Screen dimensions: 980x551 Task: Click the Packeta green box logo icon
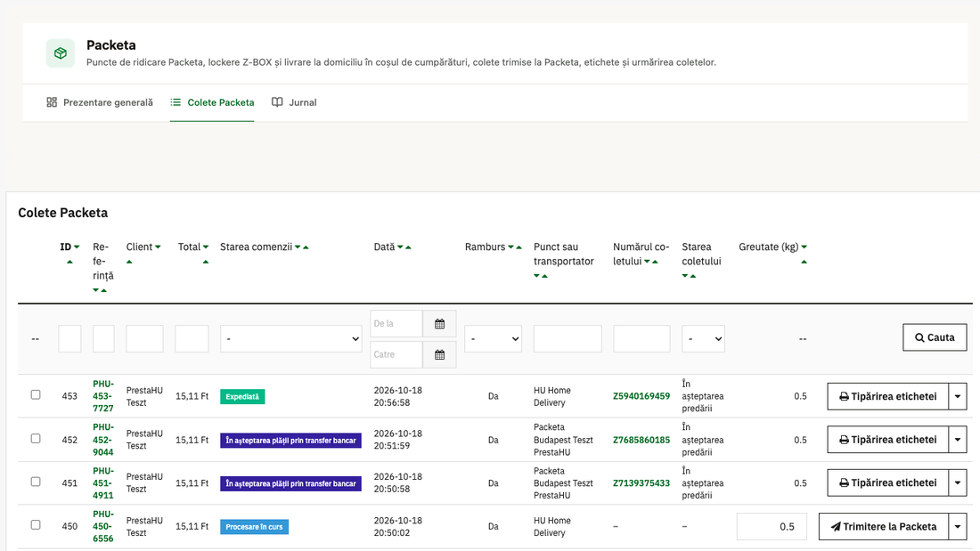coord(60,53)
